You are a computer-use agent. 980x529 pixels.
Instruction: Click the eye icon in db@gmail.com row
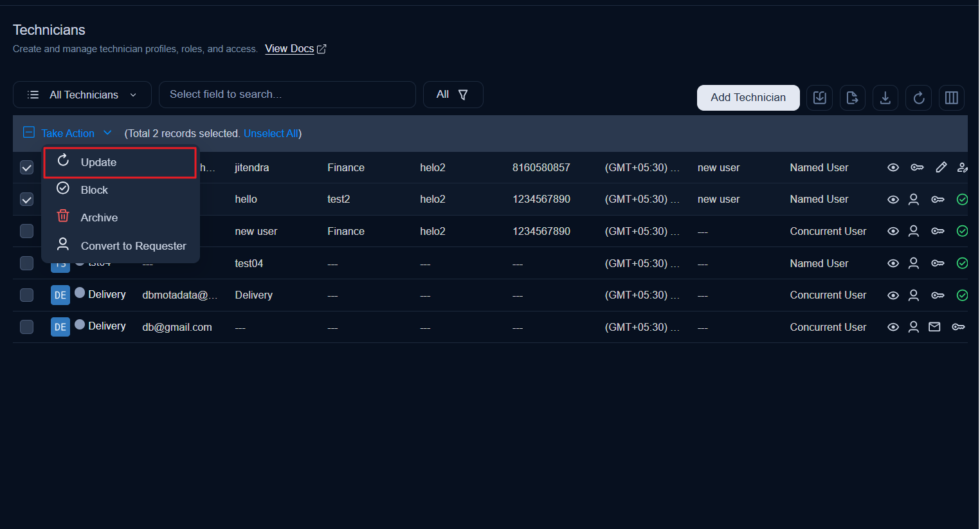(893, 327)
